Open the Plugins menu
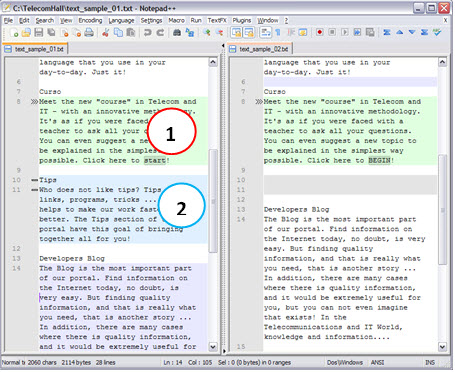Viewport: 455px width, 372px height. pos(242,21)
